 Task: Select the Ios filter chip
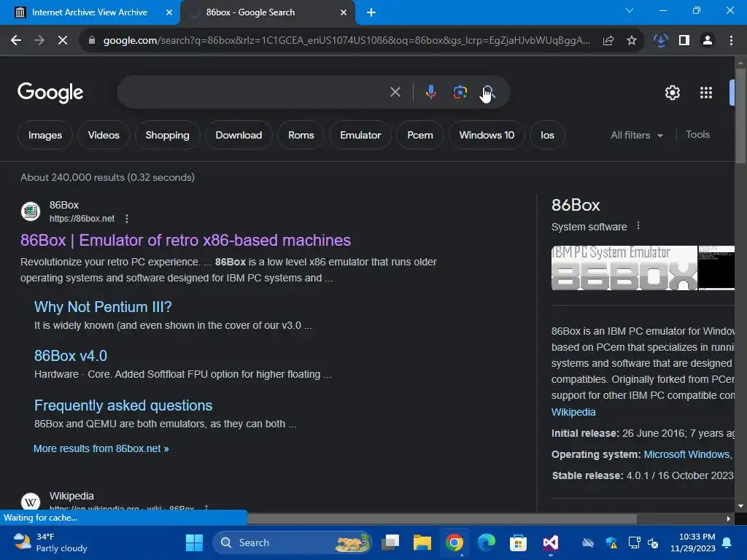pyautogui.click(x=547, y=135)
